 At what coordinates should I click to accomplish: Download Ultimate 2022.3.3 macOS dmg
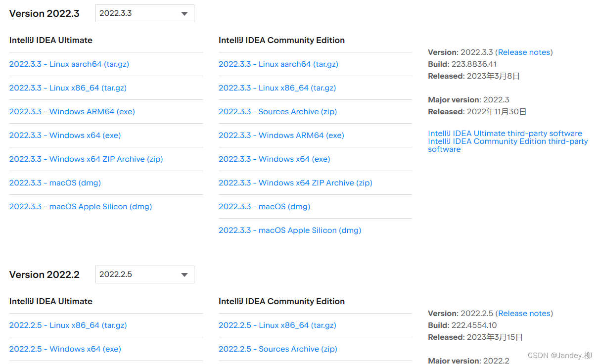pos(55,183)
